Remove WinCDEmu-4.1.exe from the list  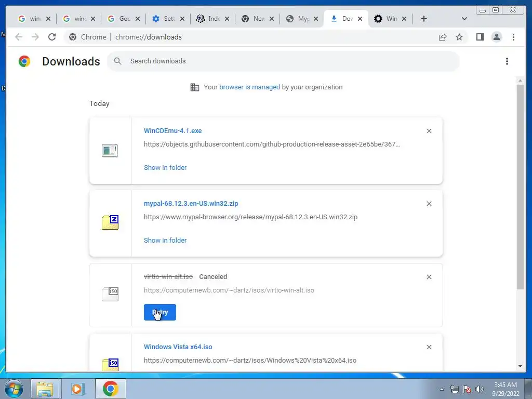pos(429,131)
